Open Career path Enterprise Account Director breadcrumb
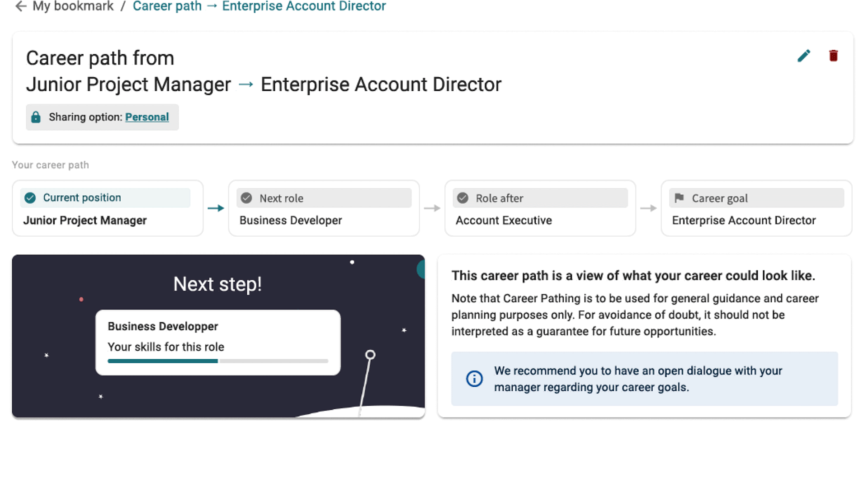868x488 pixels. click(259, 6)
